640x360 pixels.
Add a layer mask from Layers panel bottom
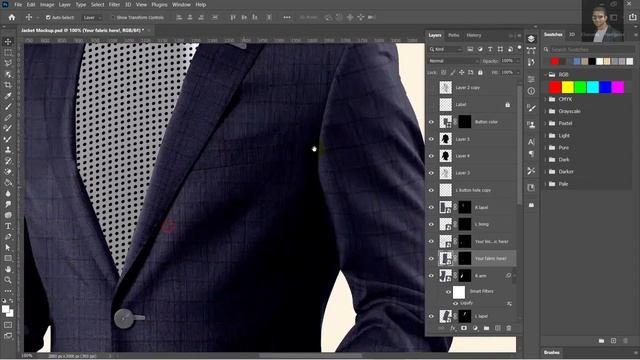point(464,328)
